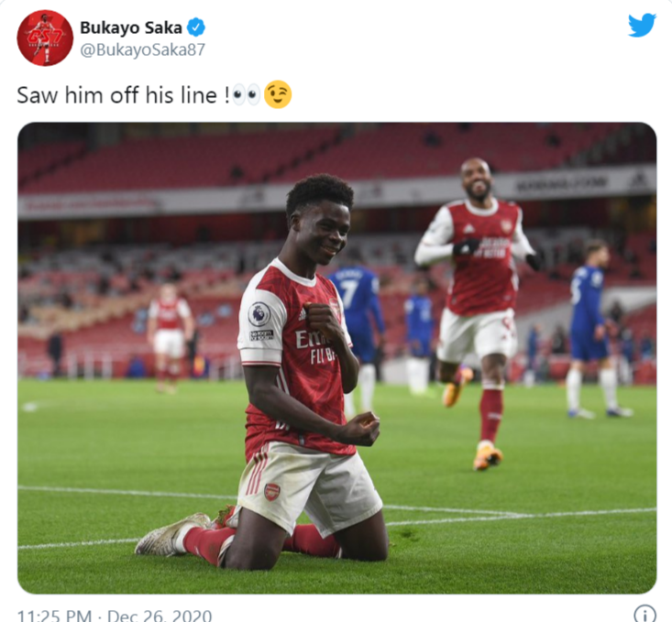Click the club crest on the white shorts
The width and height of the screenshot is (672, 622).
[271, 491]
